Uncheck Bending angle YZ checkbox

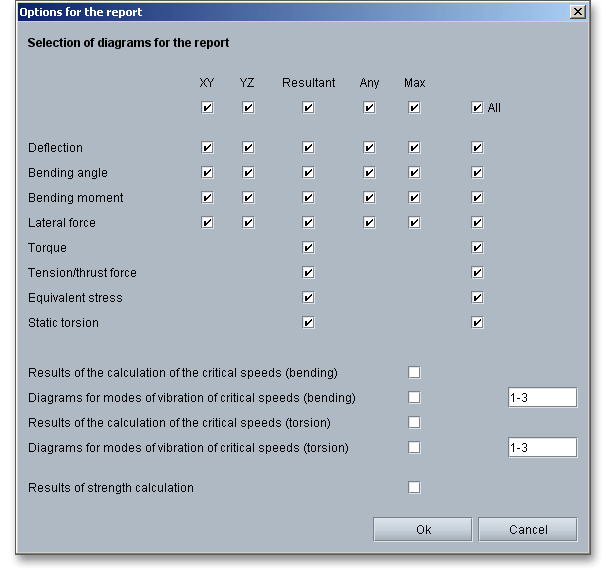247,173
